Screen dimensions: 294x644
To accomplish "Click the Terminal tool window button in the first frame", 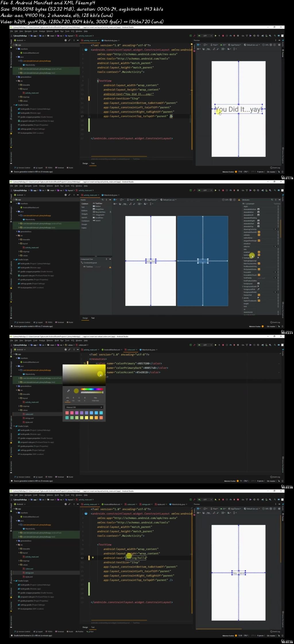I will pos(59,168).
